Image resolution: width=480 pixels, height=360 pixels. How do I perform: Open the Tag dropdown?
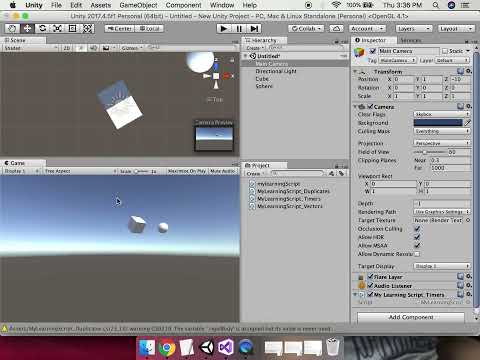pyautogui.click(x=398, y=60)
